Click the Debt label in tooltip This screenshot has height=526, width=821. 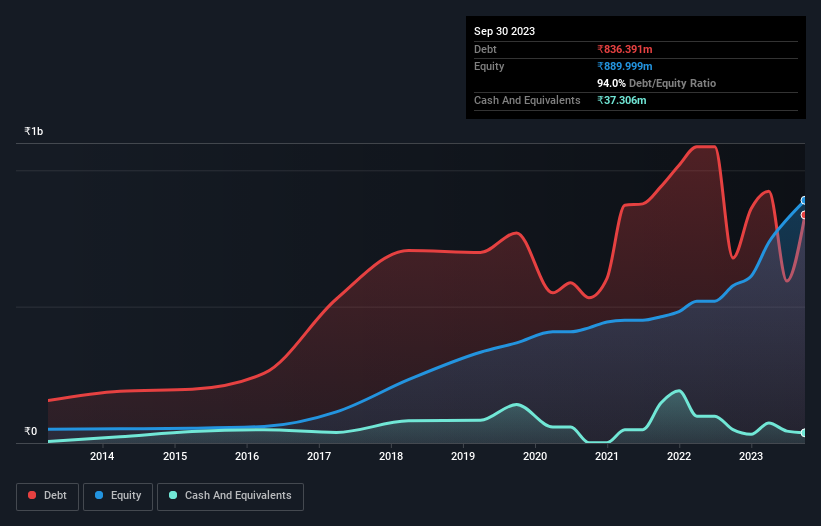(x=485, y=49)
